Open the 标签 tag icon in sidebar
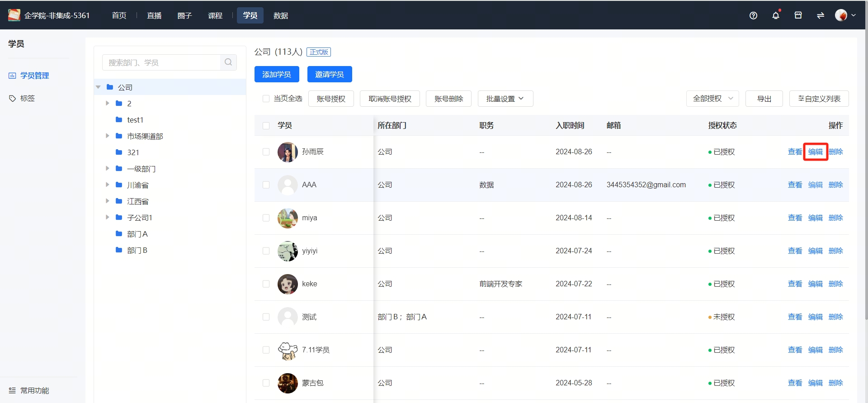Image resolution: width=868 pixels, height=403 pixels. (13, 98)
